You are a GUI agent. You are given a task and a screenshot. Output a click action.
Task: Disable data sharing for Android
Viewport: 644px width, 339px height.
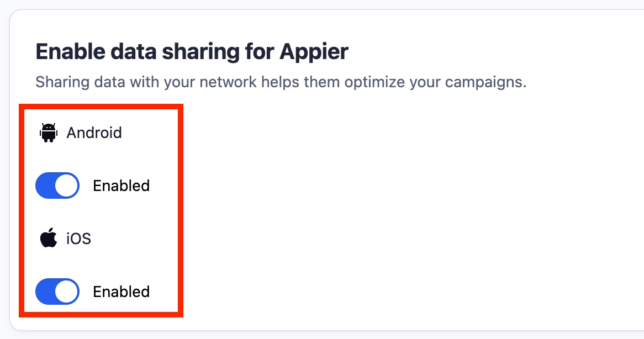[57, 186]
